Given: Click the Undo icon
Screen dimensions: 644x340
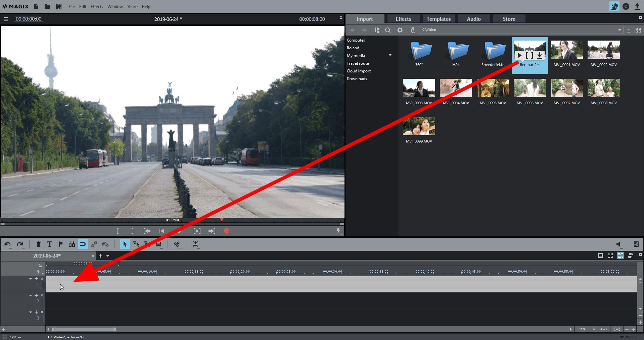Looking at the screenshot, I should click(7, 244).
